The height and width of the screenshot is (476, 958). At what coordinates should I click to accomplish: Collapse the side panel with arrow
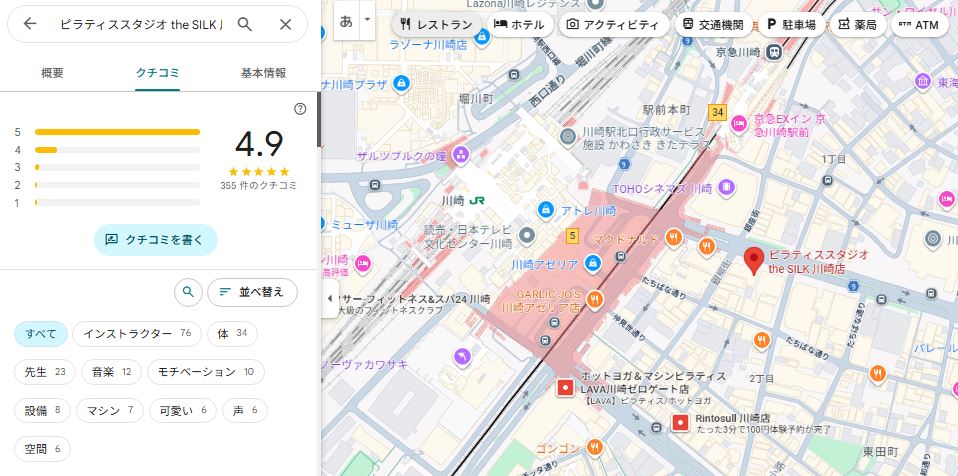pyautogui.click(x=330, y=299)
